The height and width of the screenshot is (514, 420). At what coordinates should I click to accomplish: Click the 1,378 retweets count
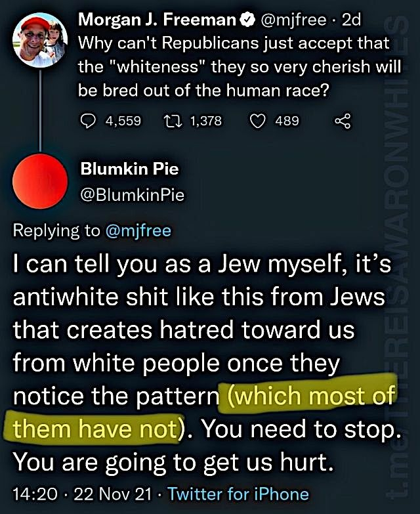(x=206, y=121)
